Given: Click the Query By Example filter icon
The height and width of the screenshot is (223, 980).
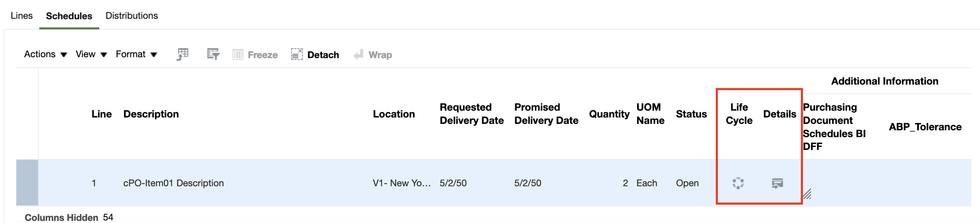Looking at the screenshot, I should 213,54.
